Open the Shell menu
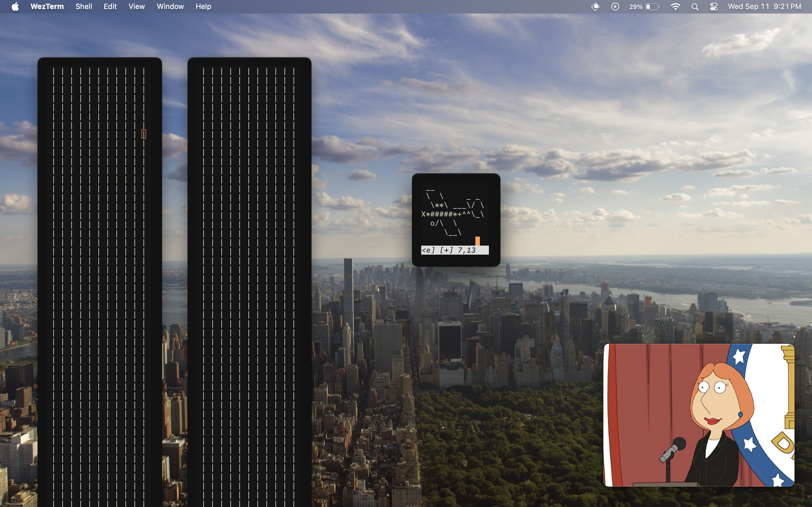 click(x=83, y=6)
